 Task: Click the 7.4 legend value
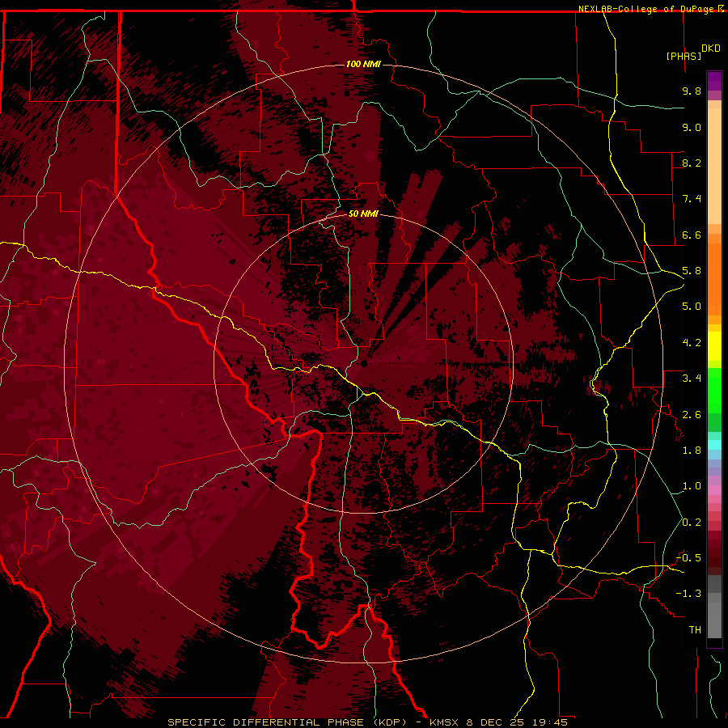coord(692,199)
